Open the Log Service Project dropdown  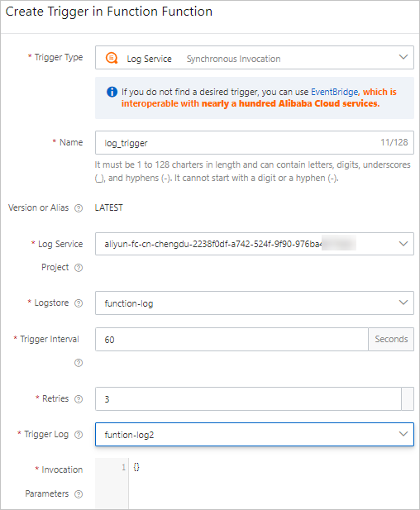[255, 244]
